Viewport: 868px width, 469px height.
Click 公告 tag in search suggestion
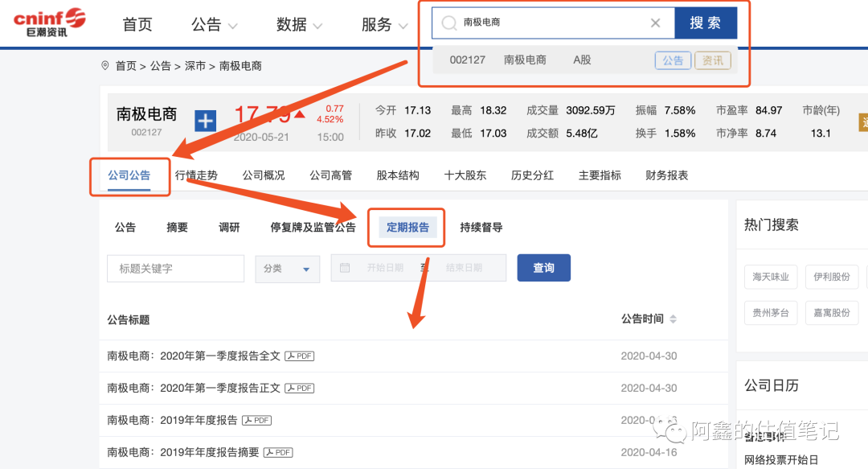[674, 60]
